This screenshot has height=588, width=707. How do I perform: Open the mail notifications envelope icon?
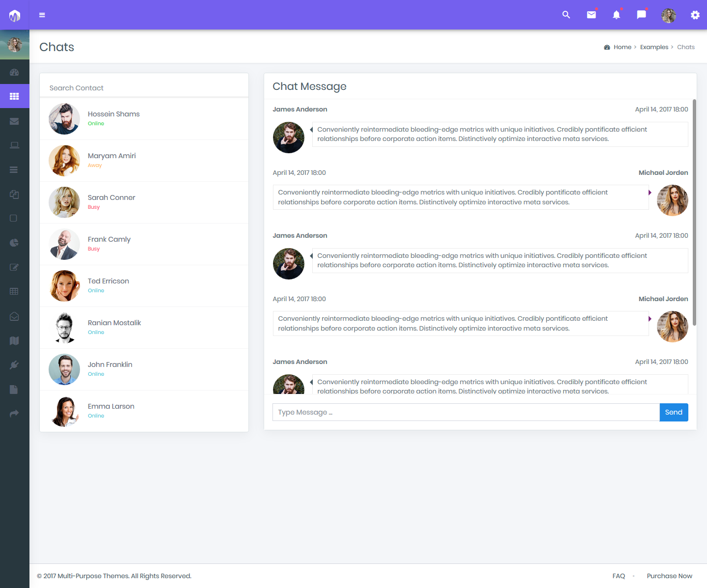(591, 15)
